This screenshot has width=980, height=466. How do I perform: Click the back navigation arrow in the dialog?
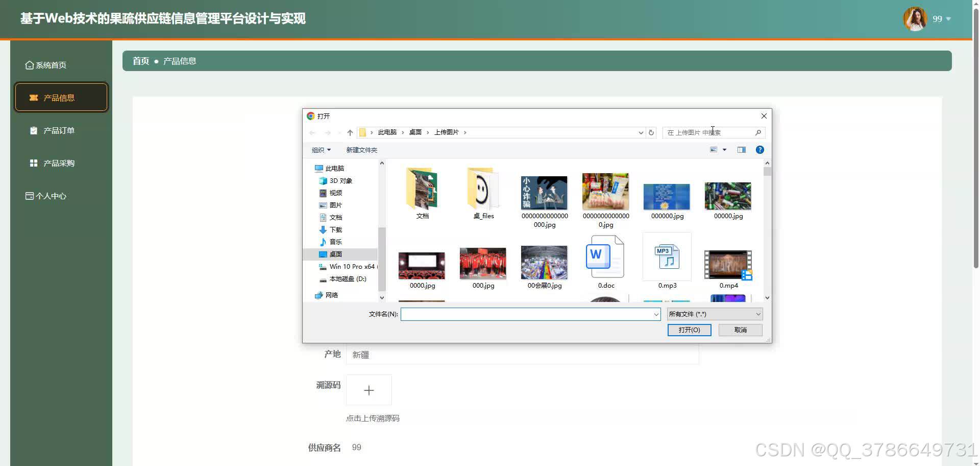tap(312, 132)
